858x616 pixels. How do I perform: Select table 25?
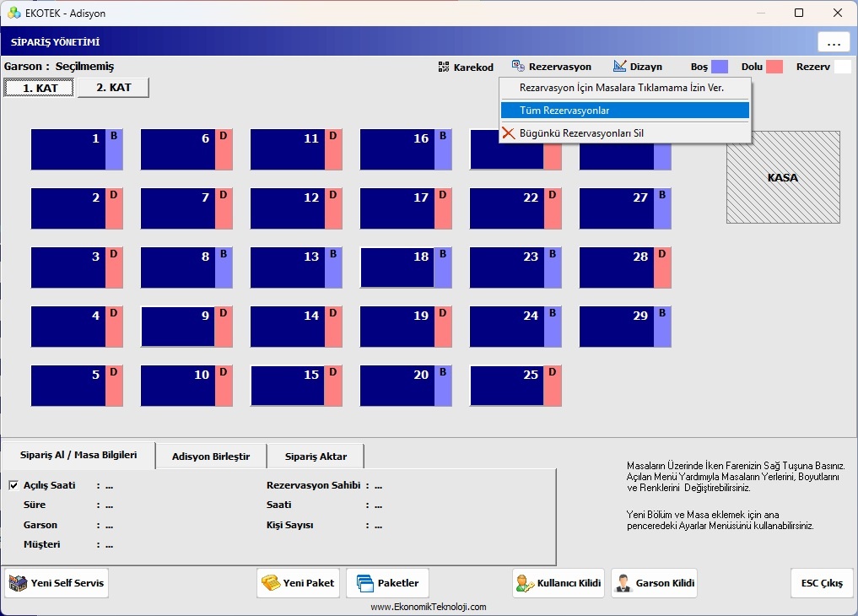pyautogui.click(x=515, y=386)
